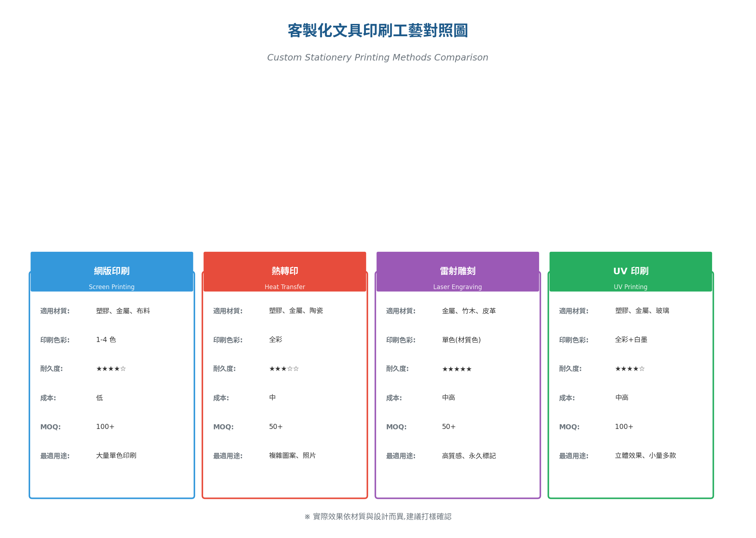Click the three-star rating in Heat Transfer card

pyautogui.click(x=284, y=369)
